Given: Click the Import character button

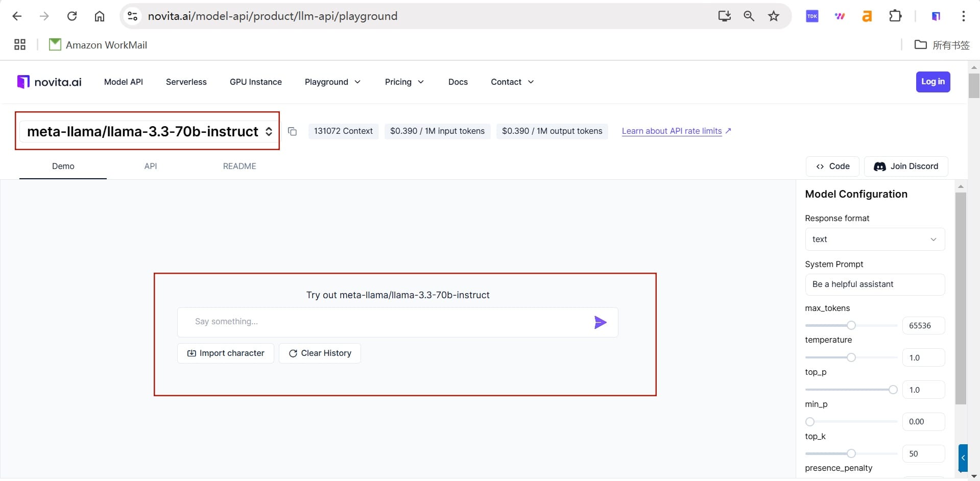Looking at the screenshot, I should [226, 353].
